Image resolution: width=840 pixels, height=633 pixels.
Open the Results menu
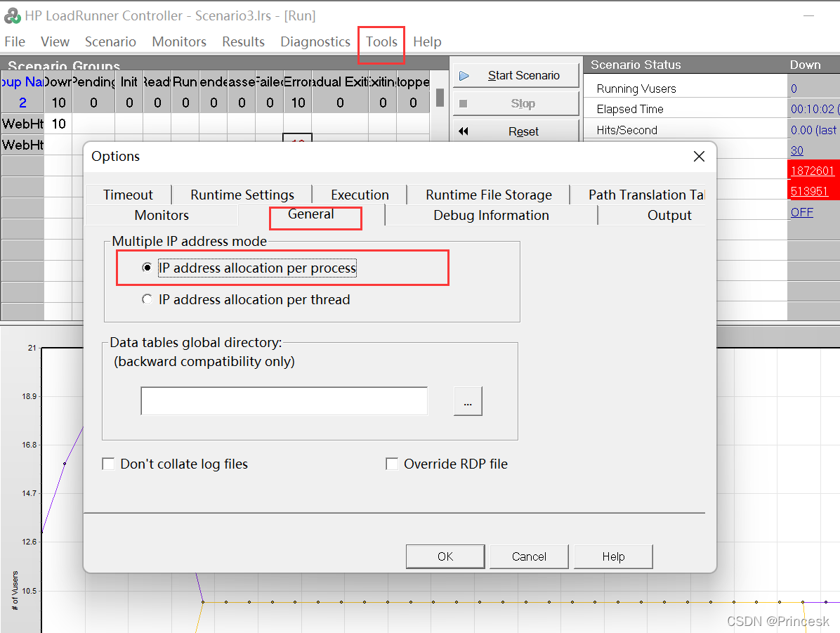pos(243,42)
